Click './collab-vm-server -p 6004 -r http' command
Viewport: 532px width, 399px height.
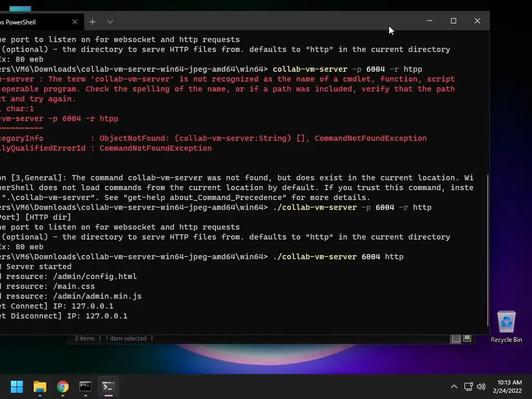tap(352, 207)
